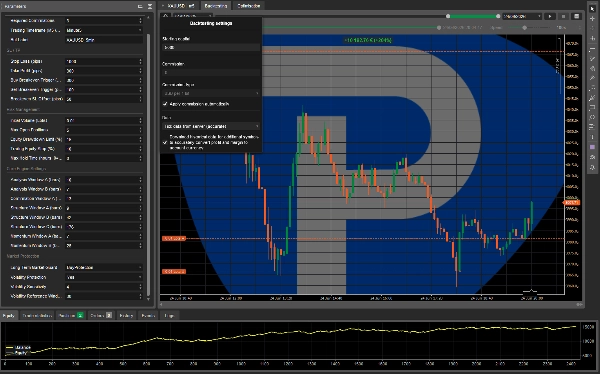Select the horizontal line drawing tool
600x374 pixels.
593,49
